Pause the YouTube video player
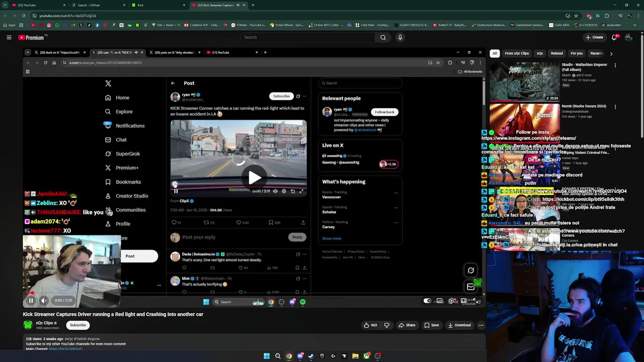644x362 pixels. 31,301
